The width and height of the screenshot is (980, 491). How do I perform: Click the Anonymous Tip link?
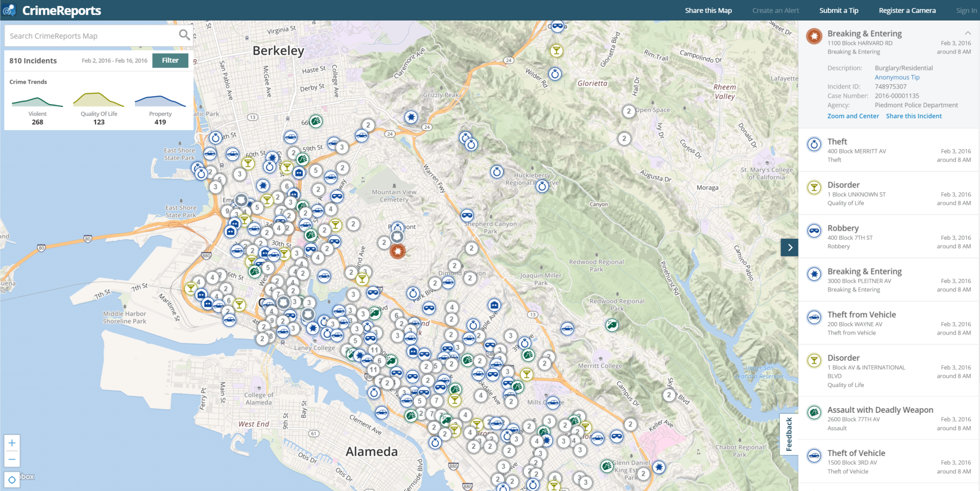(x=897, y=77)
